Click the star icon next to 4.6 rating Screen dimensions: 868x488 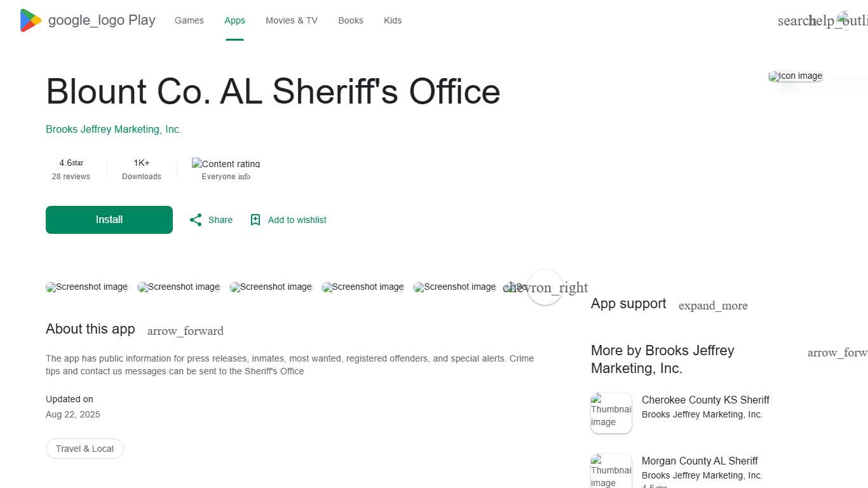(x=76, y=163)
